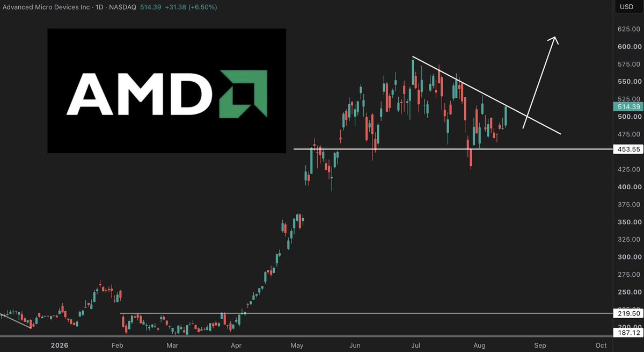Click the Jun label on the time axis
The image size is (644, 352).
pos(355,346)
